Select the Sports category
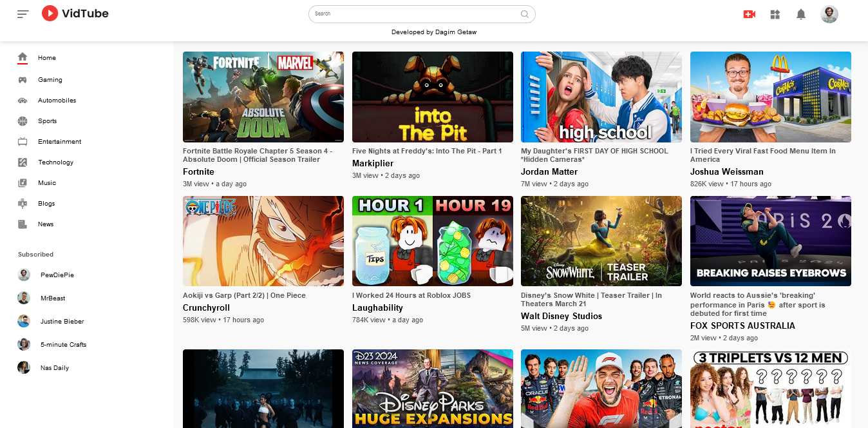This screenshot has height=428, width=868. click(x=48, y=121)
